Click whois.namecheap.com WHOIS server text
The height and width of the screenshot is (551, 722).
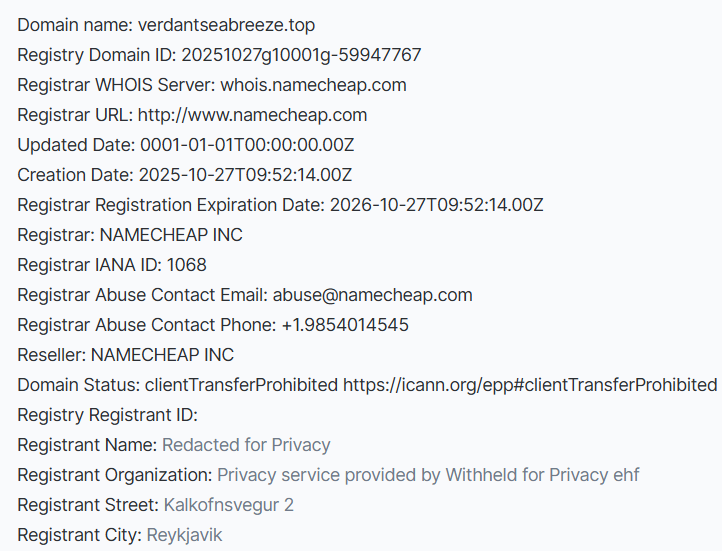313,84
